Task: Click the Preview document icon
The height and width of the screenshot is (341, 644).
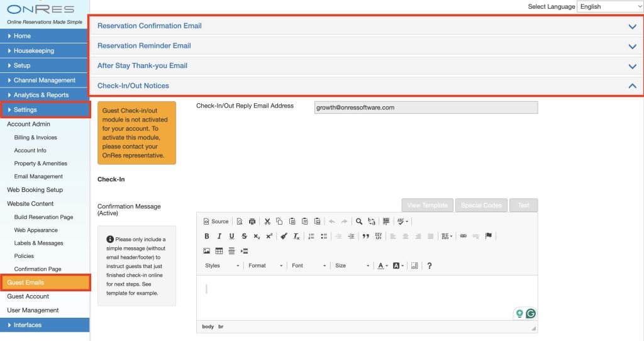Action: pyautogui.click(x=240, y=221)
